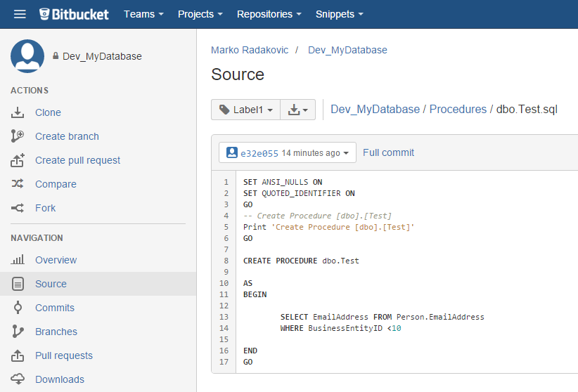
Task: Click the Fork icon in sidebar
Action: (18, 208)
